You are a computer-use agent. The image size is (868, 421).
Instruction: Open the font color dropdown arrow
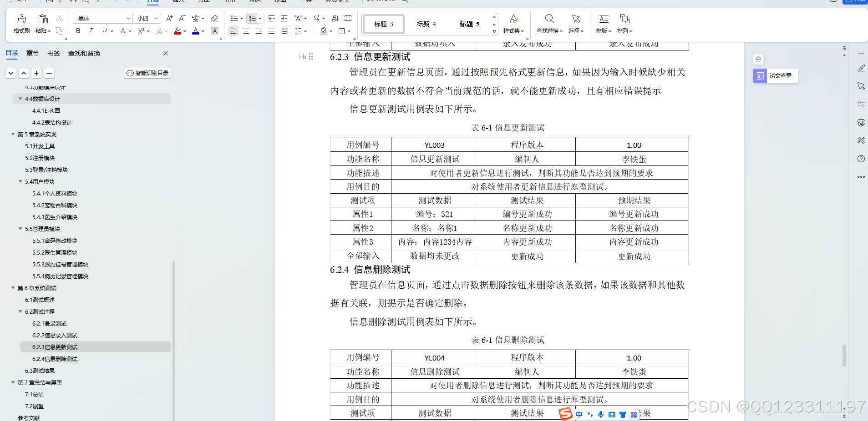pos(203,31)
